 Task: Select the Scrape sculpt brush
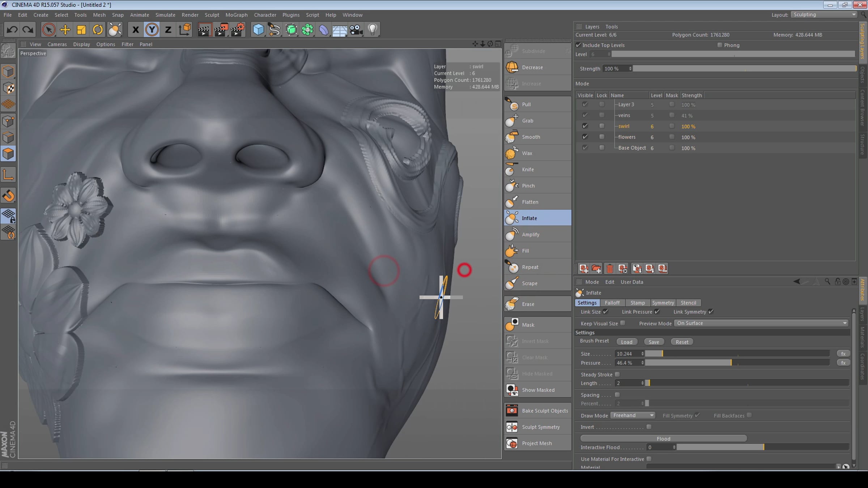[537, 283]
